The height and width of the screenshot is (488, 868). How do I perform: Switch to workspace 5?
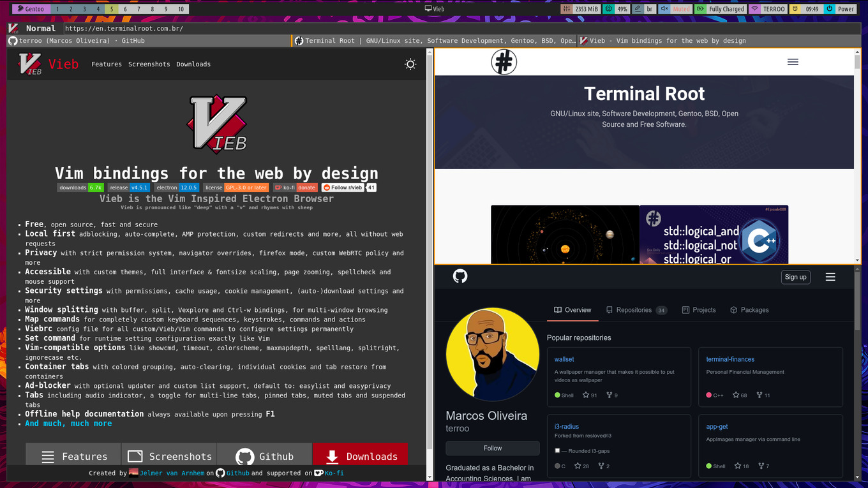click(x=111, y=9)
